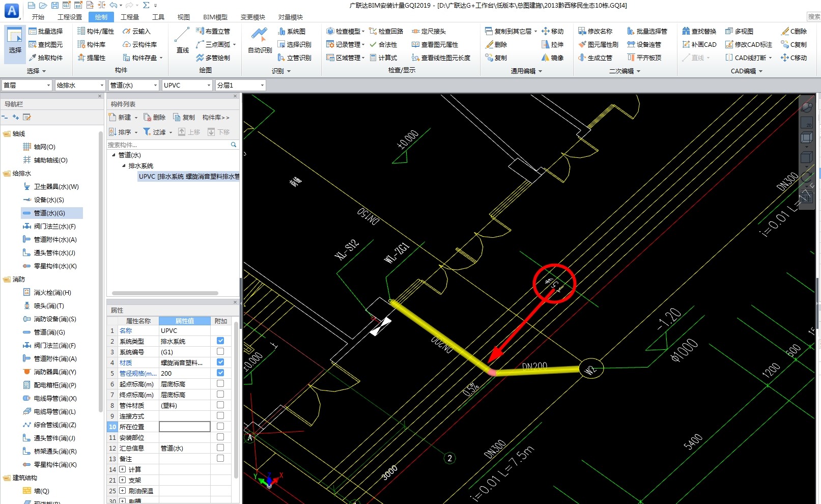The image size is (821, 504).
Task: Check 管件材质 附加 checkbox
Action: (x=220, y=405)
